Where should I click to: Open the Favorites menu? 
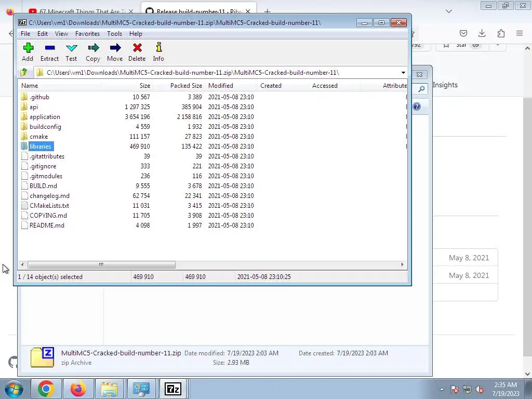87,34
